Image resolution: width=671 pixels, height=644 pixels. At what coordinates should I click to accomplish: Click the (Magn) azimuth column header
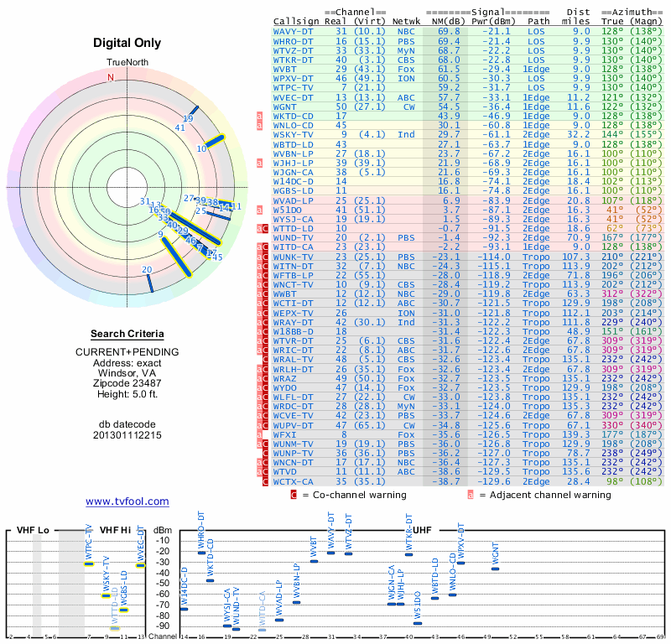pyautogui.click(x=646, y=22)
